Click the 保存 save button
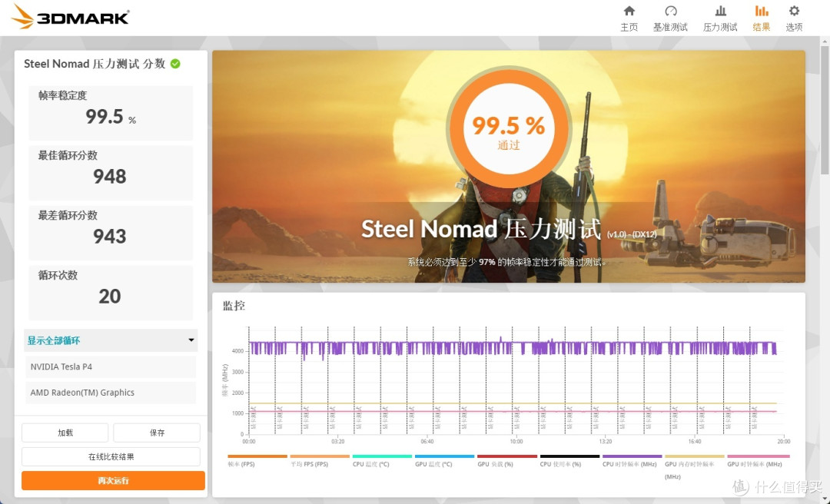 tap(157, 433)
